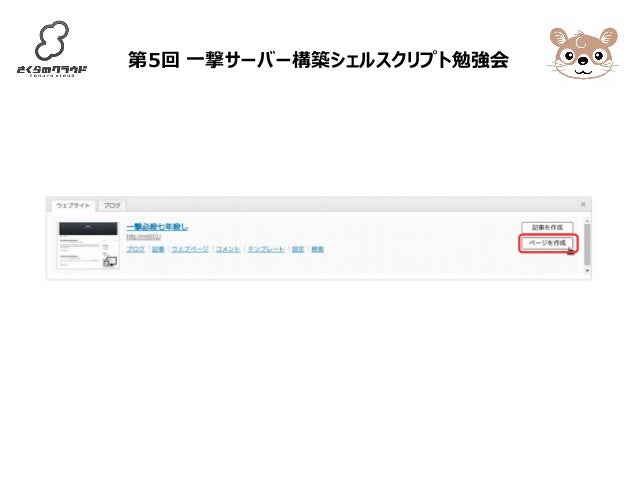
Task: Click the ページを作成 button
Action: point(548,243)
